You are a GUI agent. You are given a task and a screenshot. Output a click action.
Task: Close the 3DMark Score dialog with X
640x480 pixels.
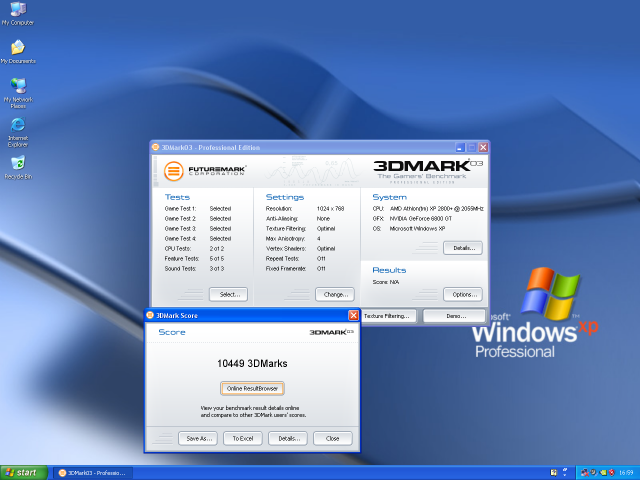coord(353,315)
